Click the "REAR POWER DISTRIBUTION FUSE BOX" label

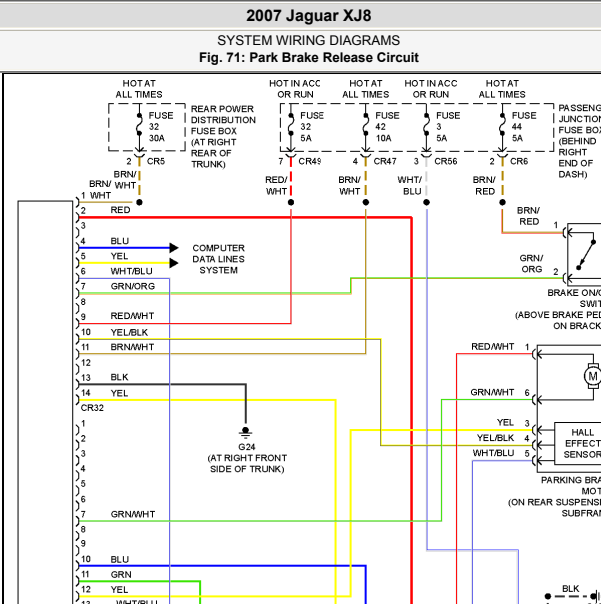223,120
